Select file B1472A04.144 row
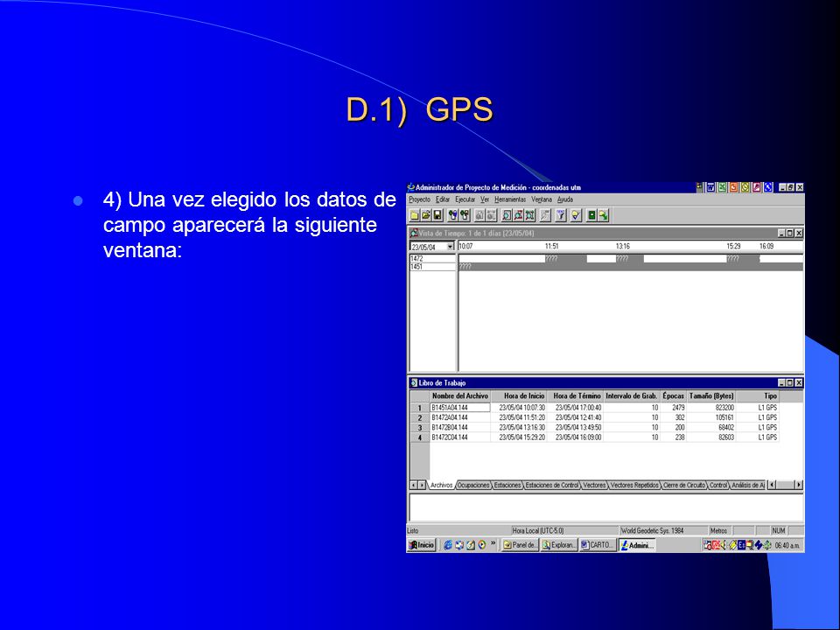 [x=604, y=418]
